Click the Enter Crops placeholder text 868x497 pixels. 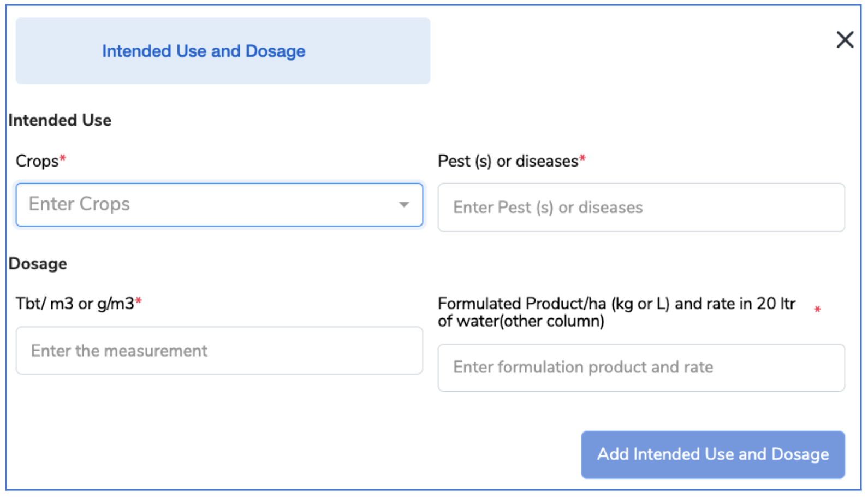(x=79, y=204)
